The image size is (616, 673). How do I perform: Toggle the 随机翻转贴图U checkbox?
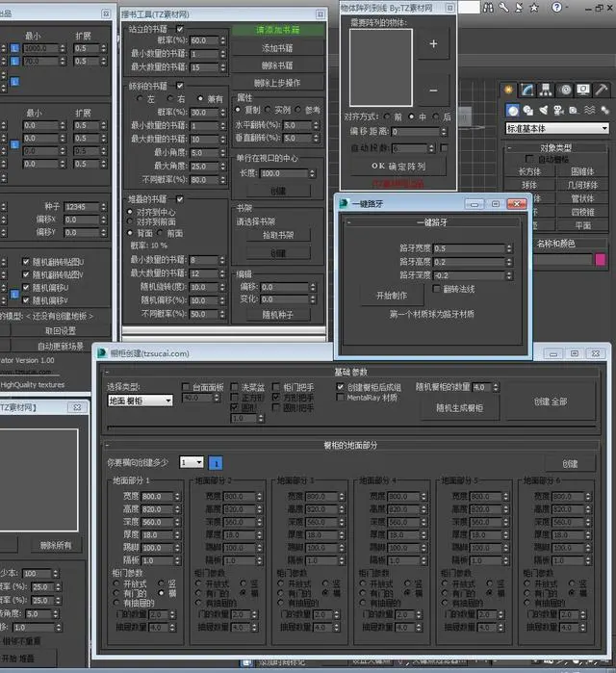click(26, 261)
